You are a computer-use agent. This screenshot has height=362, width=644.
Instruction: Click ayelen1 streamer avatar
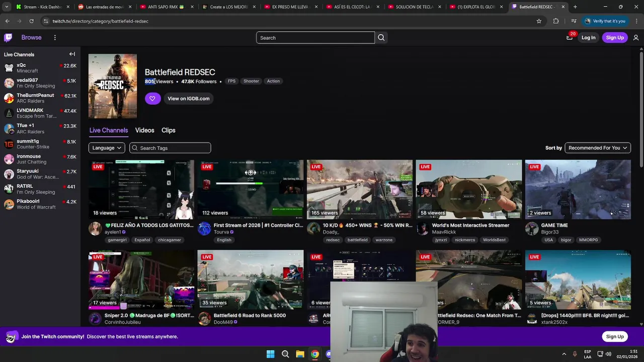[95, 229]
